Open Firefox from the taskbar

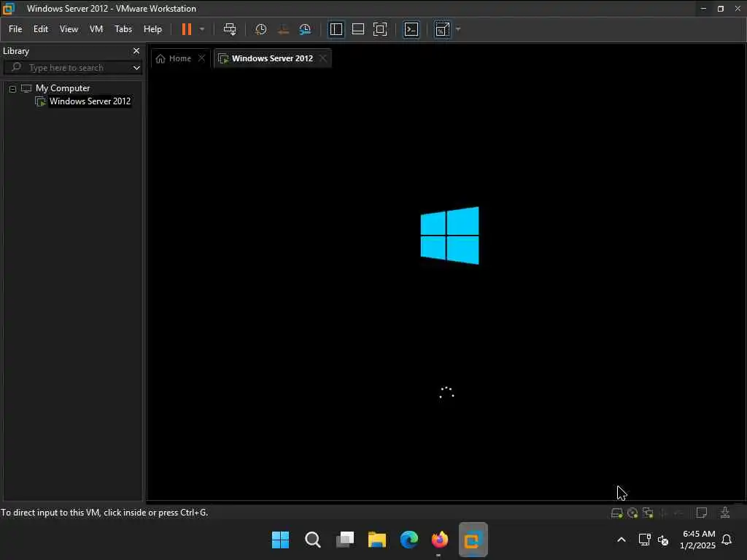[440, 540]
